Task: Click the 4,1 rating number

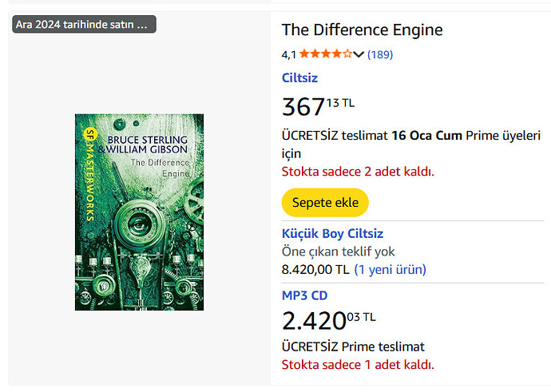Action: (289, 55)
